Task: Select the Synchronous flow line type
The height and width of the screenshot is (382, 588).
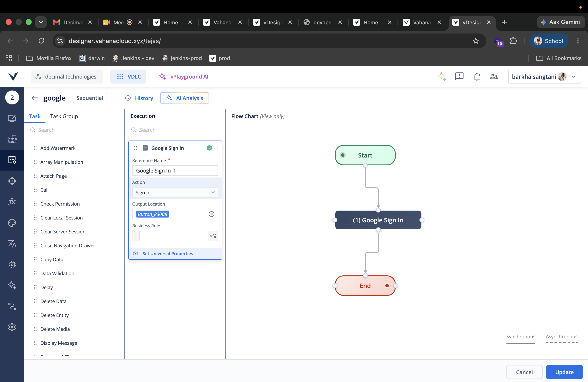Action: [x=521, y=337]
